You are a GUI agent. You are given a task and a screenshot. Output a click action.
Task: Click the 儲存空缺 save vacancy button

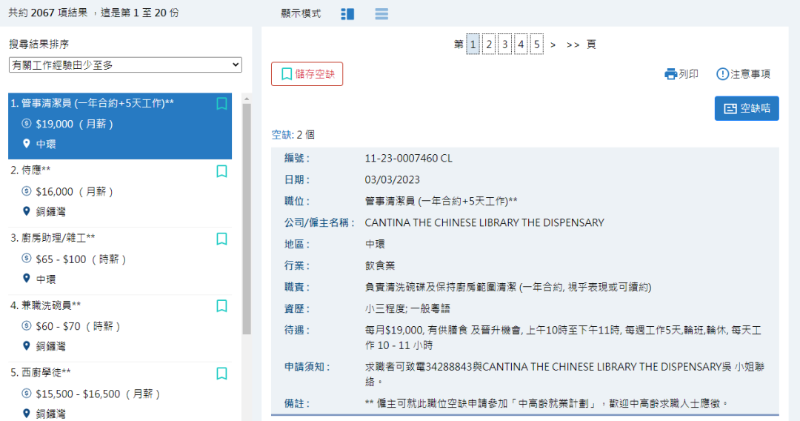(307, 74)
